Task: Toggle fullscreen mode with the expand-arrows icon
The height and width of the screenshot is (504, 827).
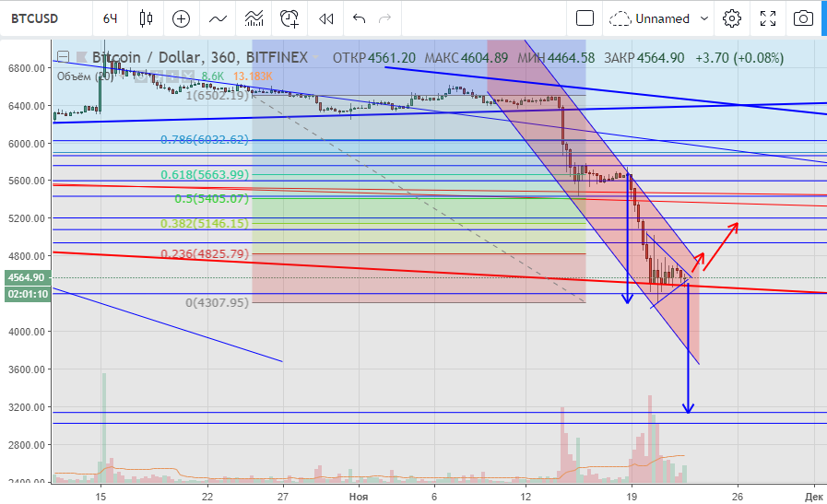Action: click(768, 18)
